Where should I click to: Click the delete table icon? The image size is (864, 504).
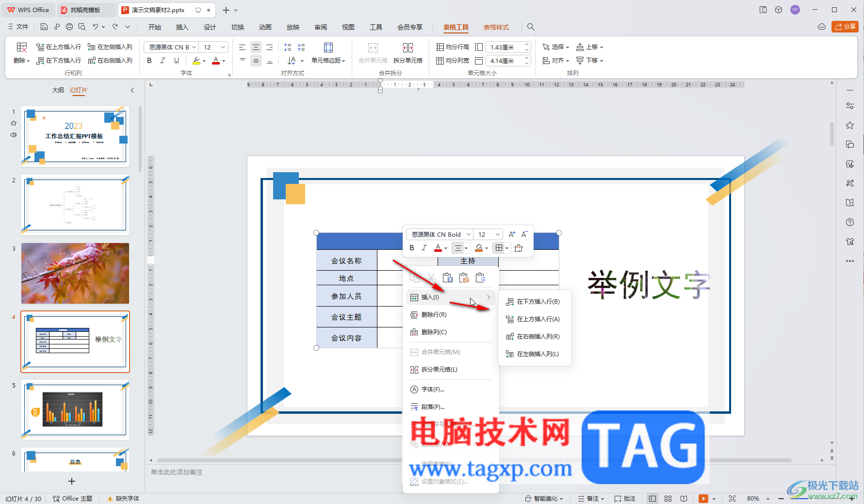[22, 47]
